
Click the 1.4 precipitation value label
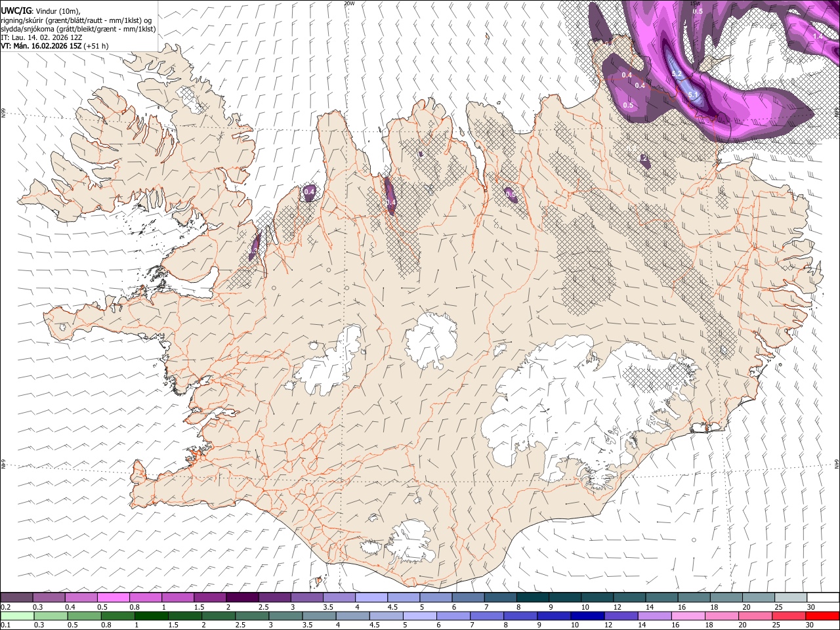tap(818, 37)
